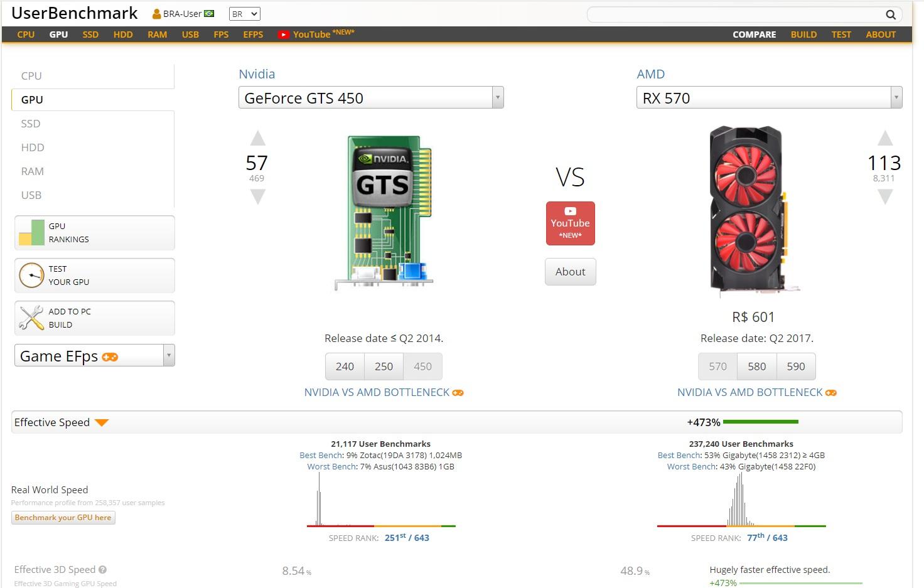Open GPU Rankings bar chart icon
Screen dimensions: 924x588
pyautogui.click(x=31, y=232)
